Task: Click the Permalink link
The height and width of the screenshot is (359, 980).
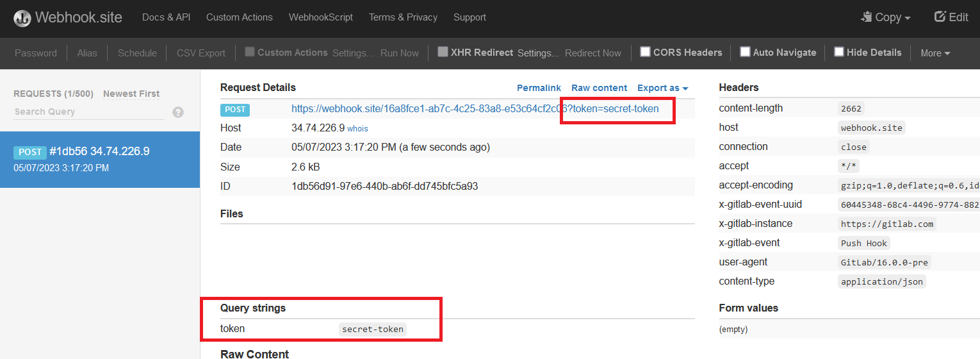Action: point(539,88)
